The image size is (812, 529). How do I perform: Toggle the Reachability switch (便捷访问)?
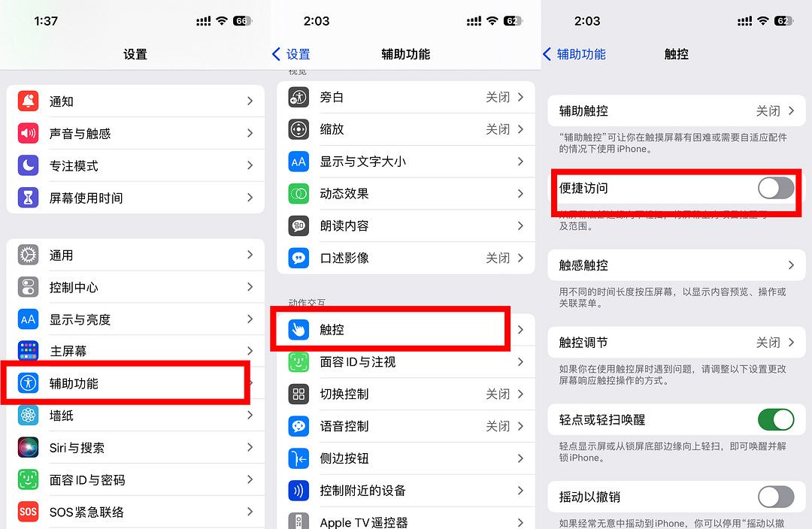point(776,188)
